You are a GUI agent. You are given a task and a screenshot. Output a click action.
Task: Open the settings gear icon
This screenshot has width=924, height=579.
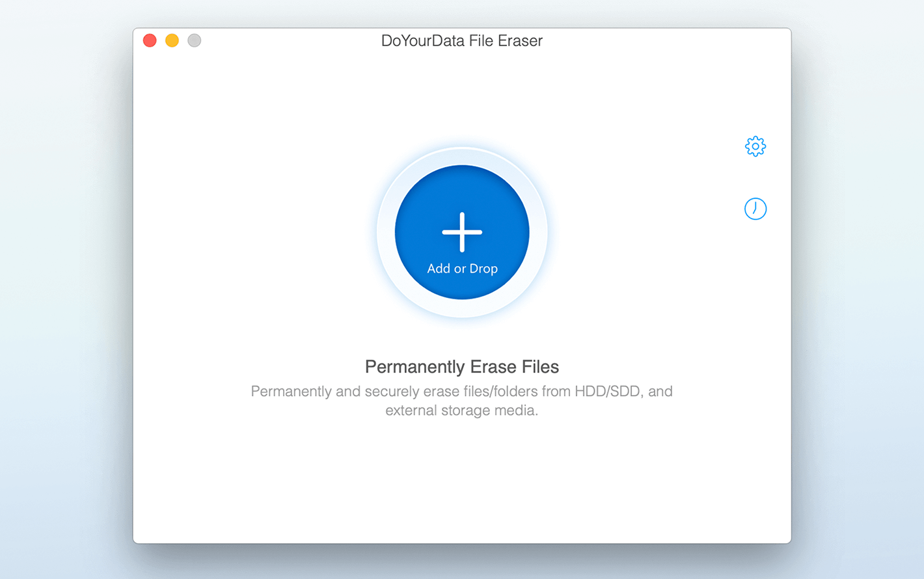coord(755,146)
